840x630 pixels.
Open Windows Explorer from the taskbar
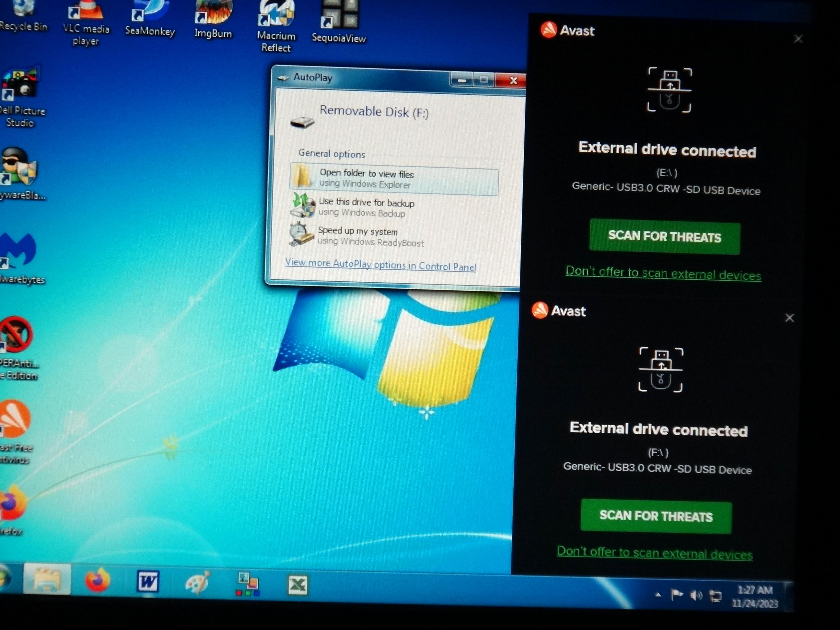(47, 579)
